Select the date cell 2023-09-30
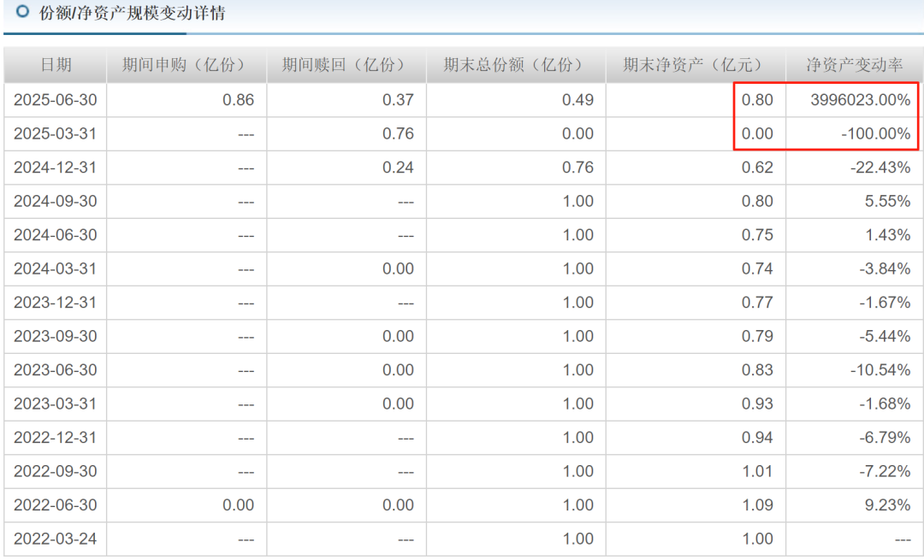 tap(56, 336)
